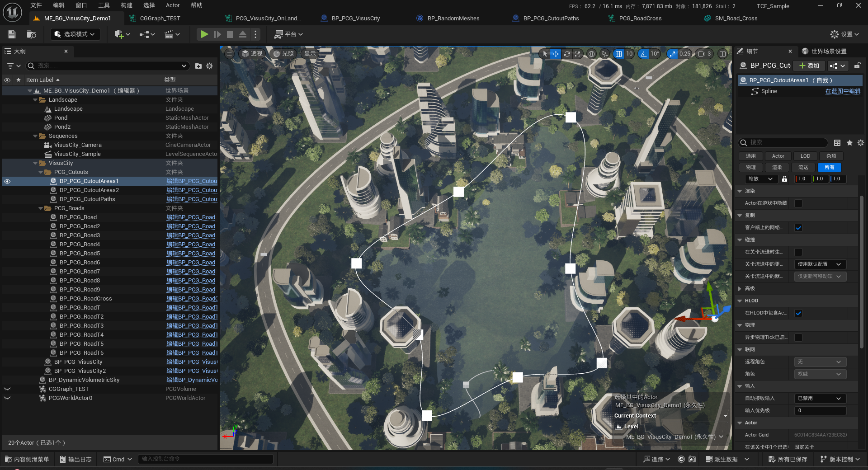Select BP_PCG_RoadCross in outliner
The image size is (868, 470).
pos(85,299)
